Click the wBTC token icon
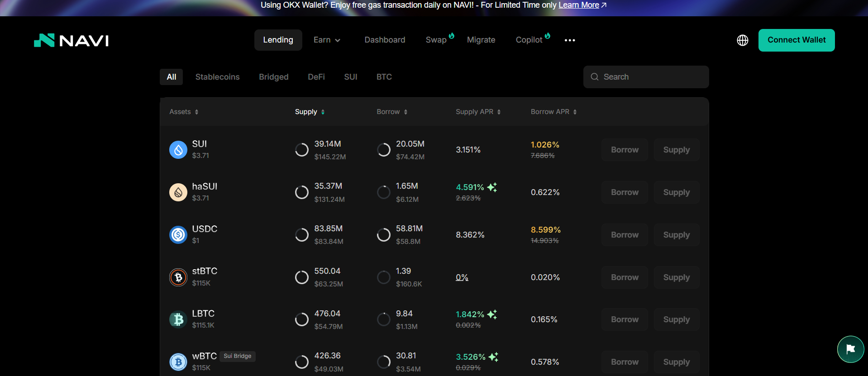 click(178, 362)
